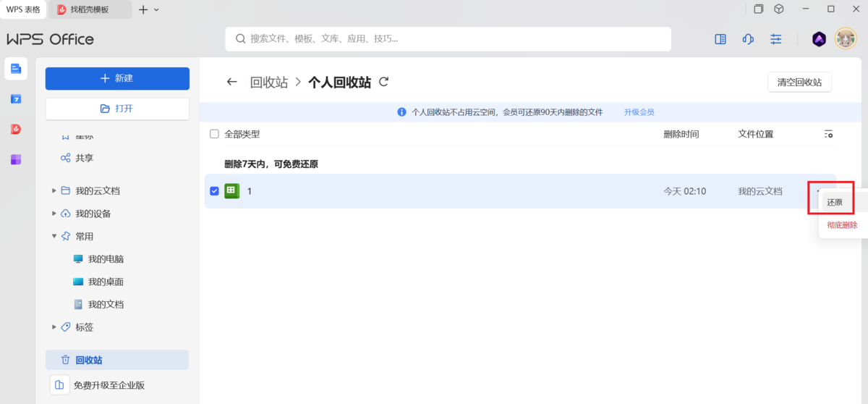Viewport: 868px width, 404px height.
Task: Choose 还原 from the context menu
Action: point(835,202)
